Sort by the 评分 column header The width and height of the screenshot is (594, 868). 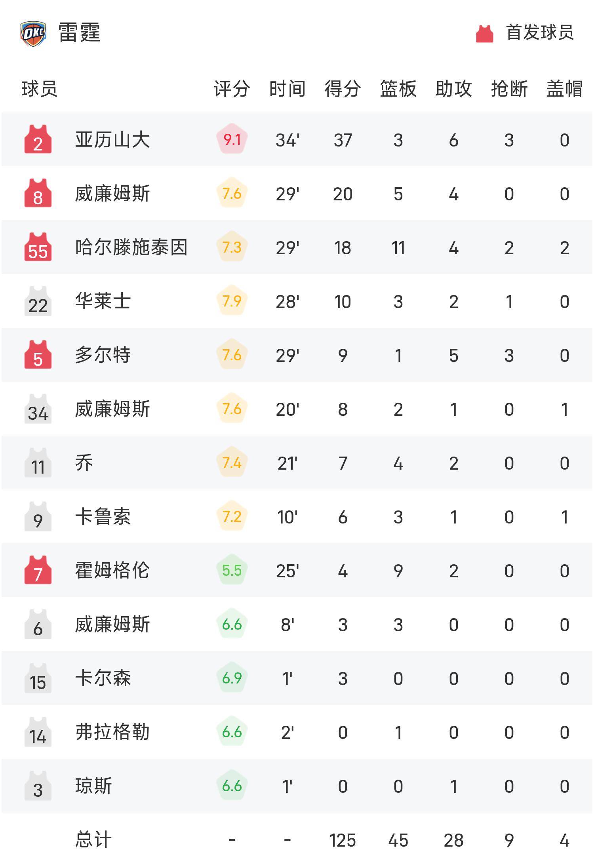point(232,88)
